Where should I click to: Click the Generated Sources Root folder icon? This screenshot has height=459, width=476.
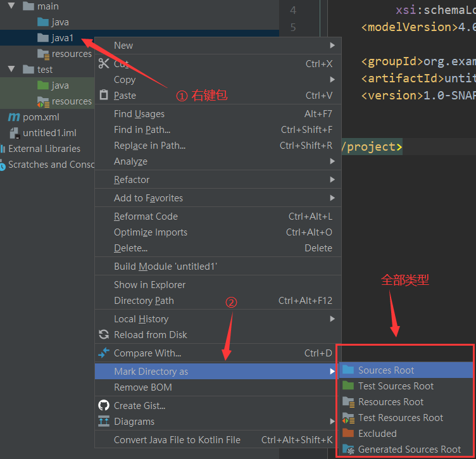[x=349, y=450]
